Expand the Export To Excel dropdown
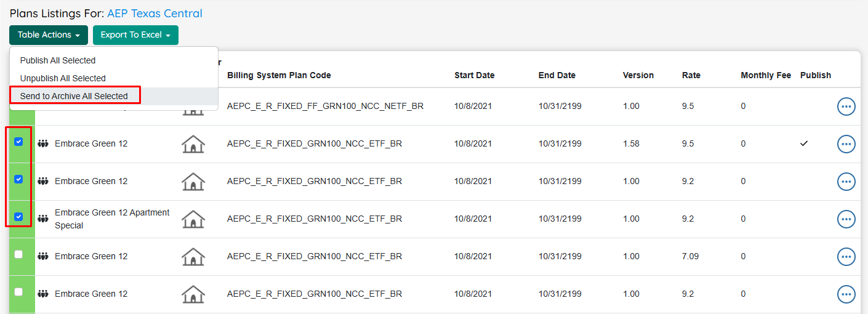 tap(135, 35)
